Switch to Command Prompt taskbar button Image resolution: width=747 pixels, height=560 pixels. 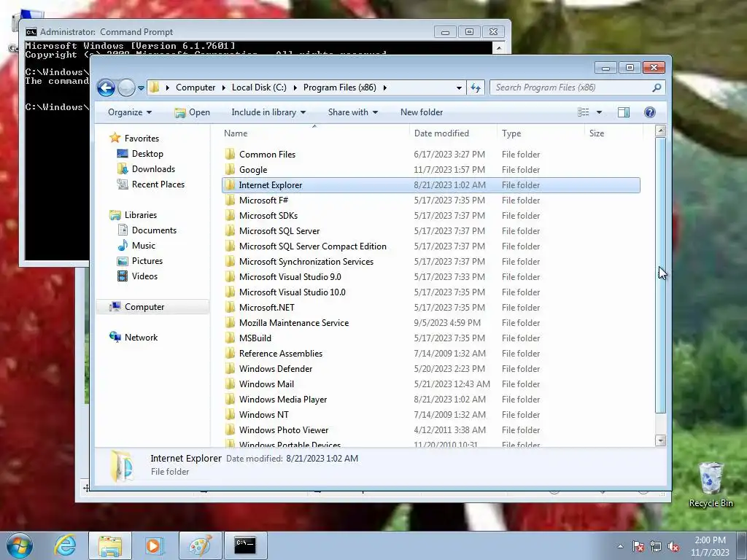(x=245, y=545)
